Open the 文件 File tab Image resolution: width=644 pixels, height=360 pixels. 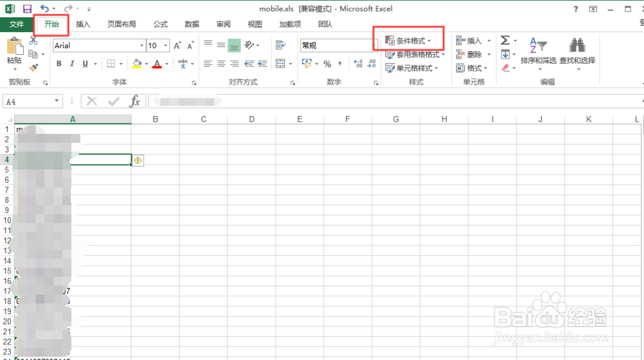[17, 24]
